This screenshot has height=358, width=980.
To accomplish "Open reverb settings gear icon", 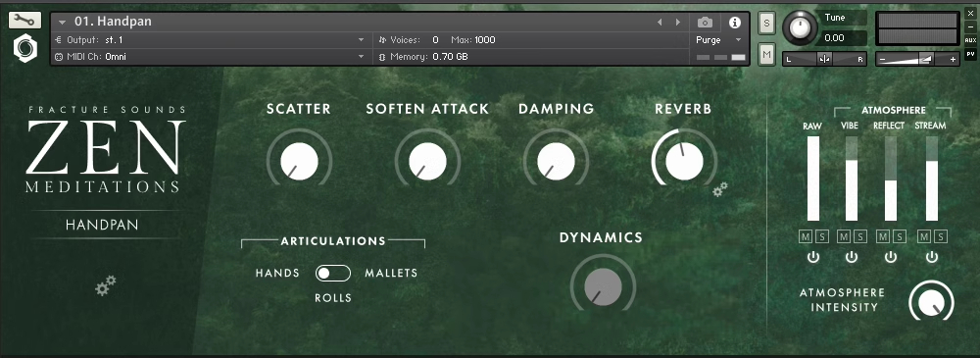I will pyautogui.click(x=720, y=189).
